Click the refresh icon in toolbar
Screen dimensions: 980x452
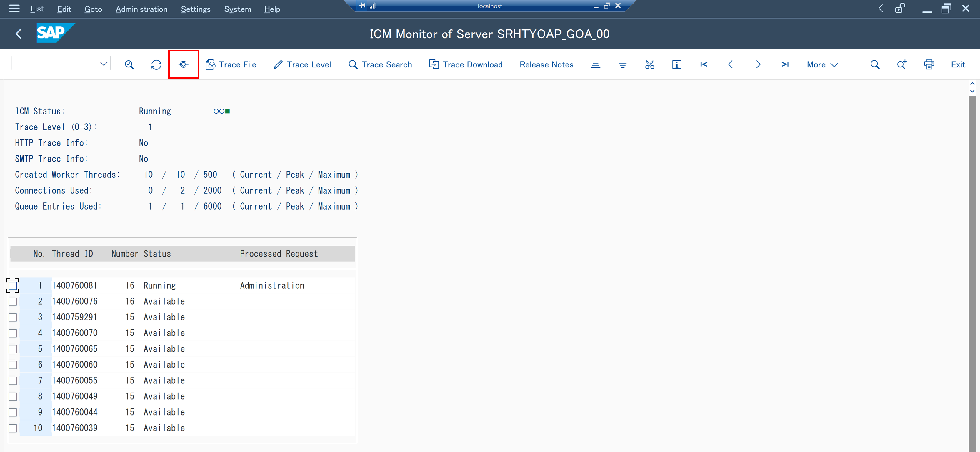156,65
